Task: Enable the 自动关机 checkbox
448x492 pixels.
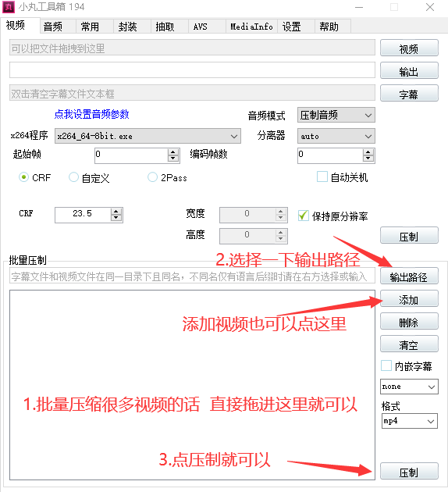Action: click(x=322, y=177)
